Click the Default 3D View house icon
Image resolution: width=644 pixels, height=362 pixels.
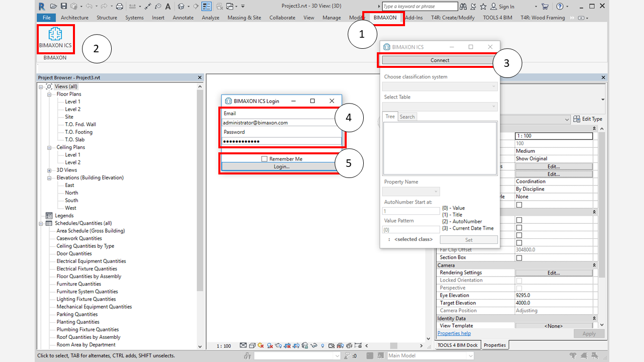coord(181,6)
